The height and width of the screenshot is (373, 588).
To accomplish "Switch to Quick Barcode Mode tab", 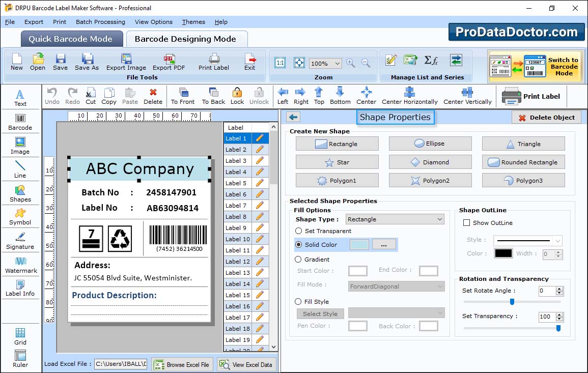I will [71, 39].
